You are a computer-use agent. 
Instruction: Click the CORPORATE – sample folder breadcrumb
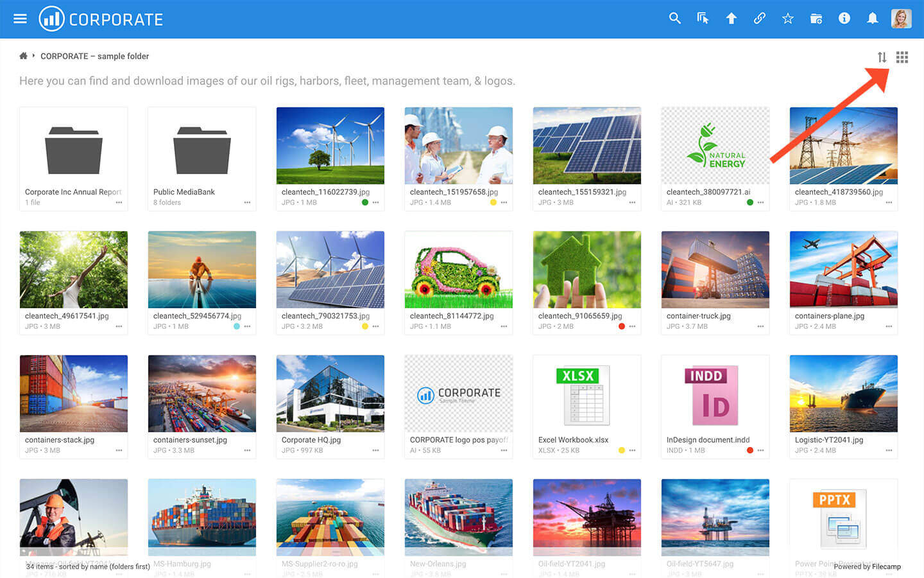pos(94,57)
